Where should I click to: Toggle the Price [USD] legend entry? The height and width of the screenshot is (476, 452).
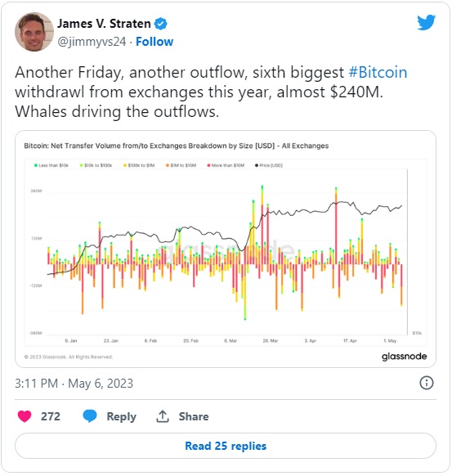269,165
